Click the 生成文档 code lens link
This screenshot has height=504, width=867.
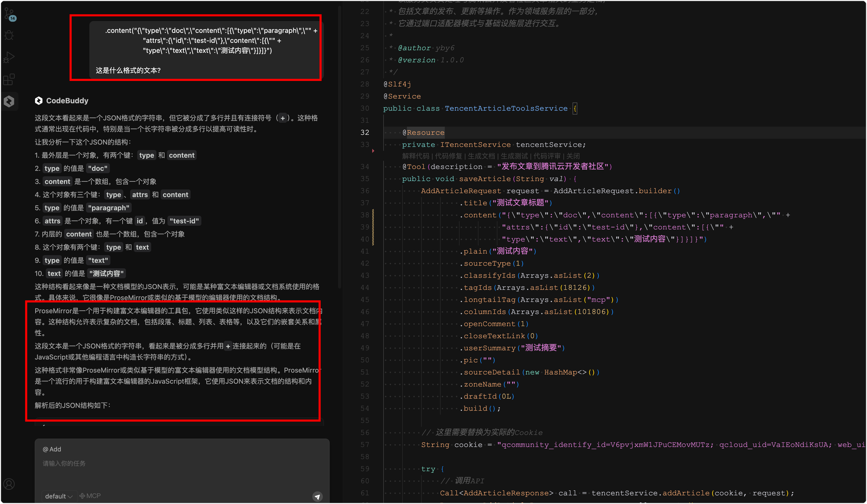481,156
